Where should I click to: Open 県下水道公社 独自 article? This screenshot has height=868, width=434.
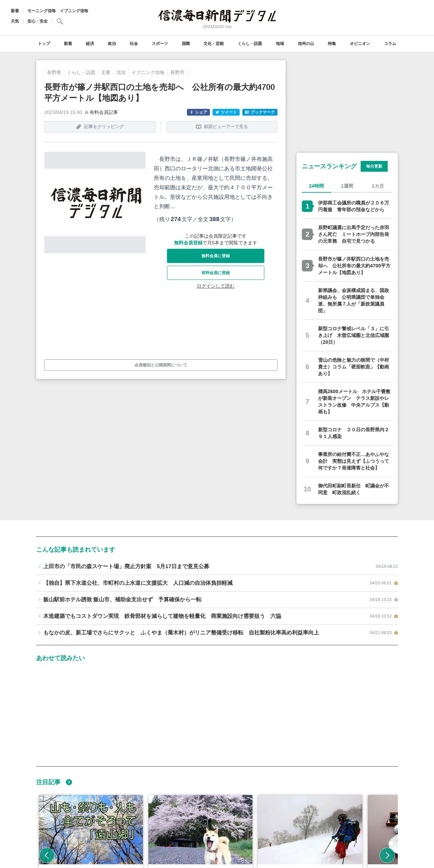pos(217,583)
